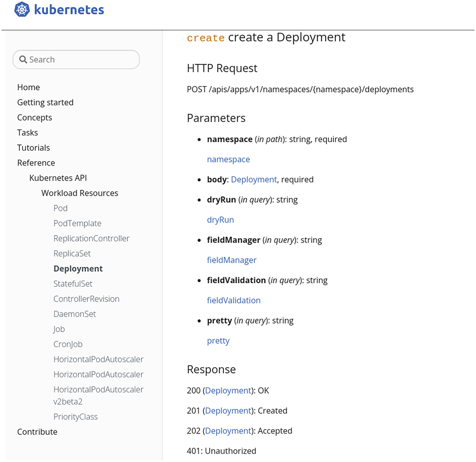Open Tutorials sidebar entry
Image resolution: width=476 pixels, height=462 pixels.
(34, 148)
